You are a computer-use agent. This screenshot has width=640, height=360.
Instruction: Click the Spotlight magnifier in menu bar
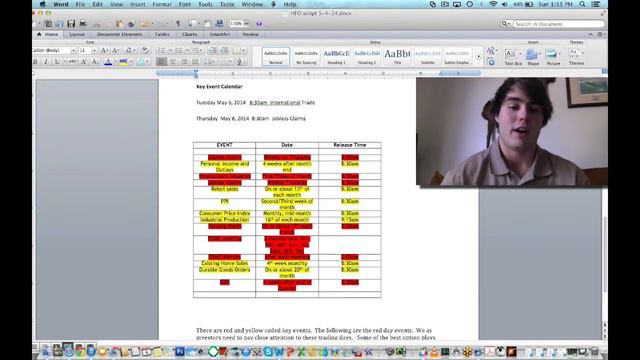[582, 4]
